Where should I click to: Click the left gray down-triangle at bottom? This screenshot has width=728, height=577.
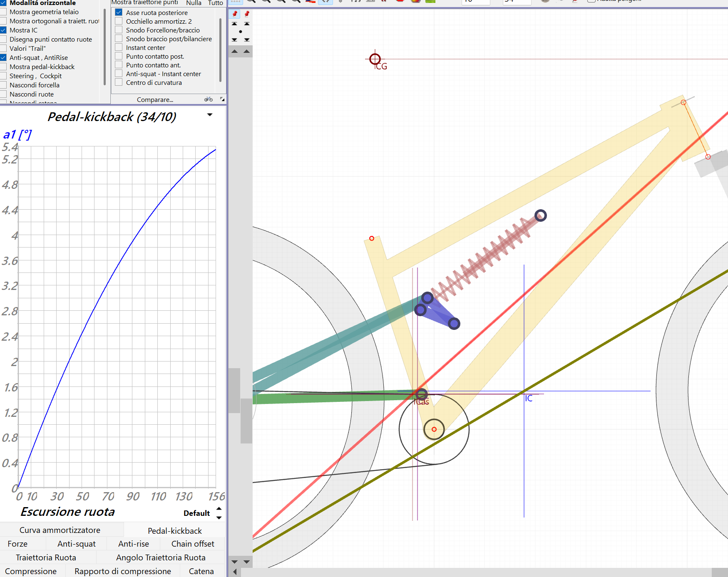pos(235,562)
